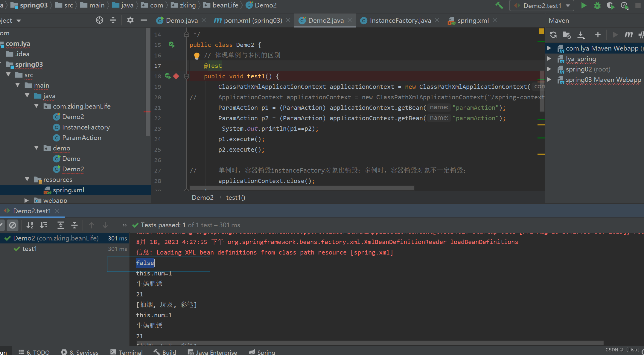Close the Demo2.test1 run tab

click(57, 211)
